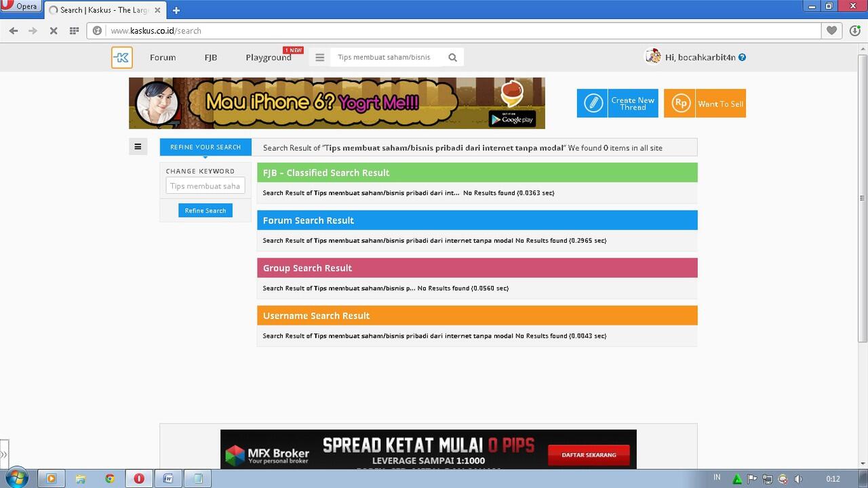Image resolution: width=868 pixels, height=488 pixels.
Task: Click the network tray icon
Action: coord(768,479)
